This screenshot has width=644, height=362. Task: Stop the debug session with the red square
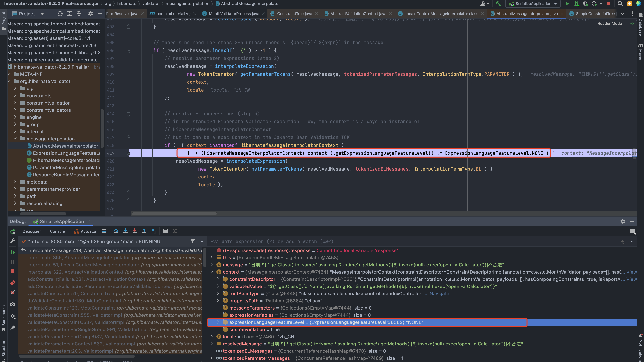tap(13, 271)
